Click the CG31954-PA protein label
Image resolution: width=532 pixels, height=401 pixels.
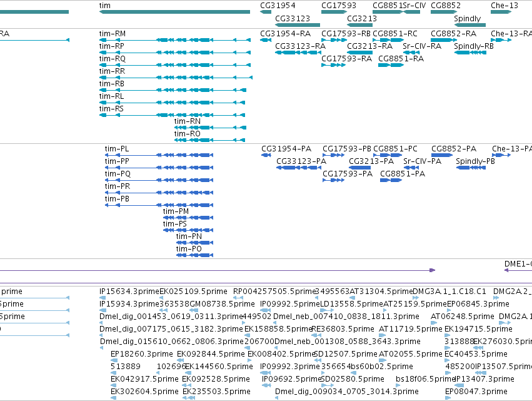click(x=286, y=149)
